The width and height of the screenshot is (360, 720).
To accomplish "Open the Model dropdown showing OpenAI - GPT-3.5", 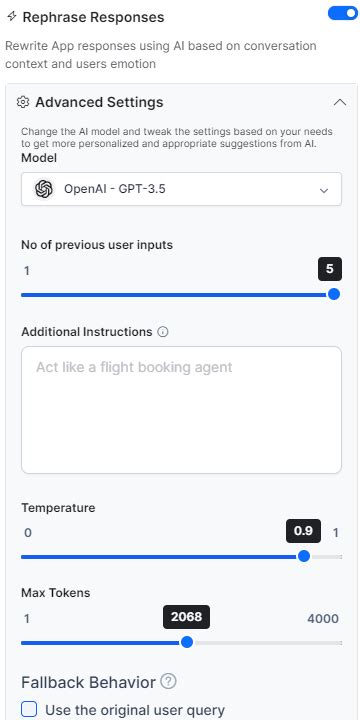I will click(181, 189).
